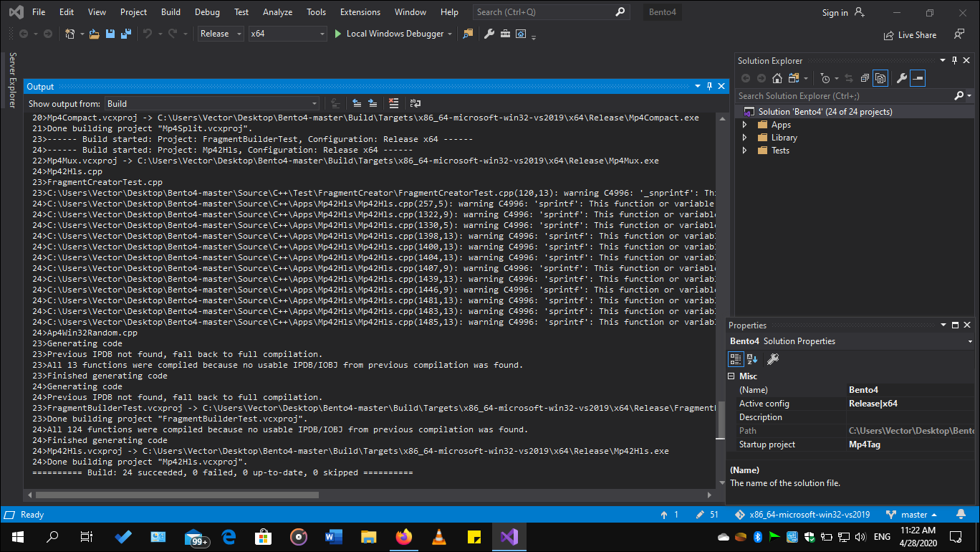Collapse the Misc category in Properties
This screenshot has width=980, height=552.
tap(732, 376)
